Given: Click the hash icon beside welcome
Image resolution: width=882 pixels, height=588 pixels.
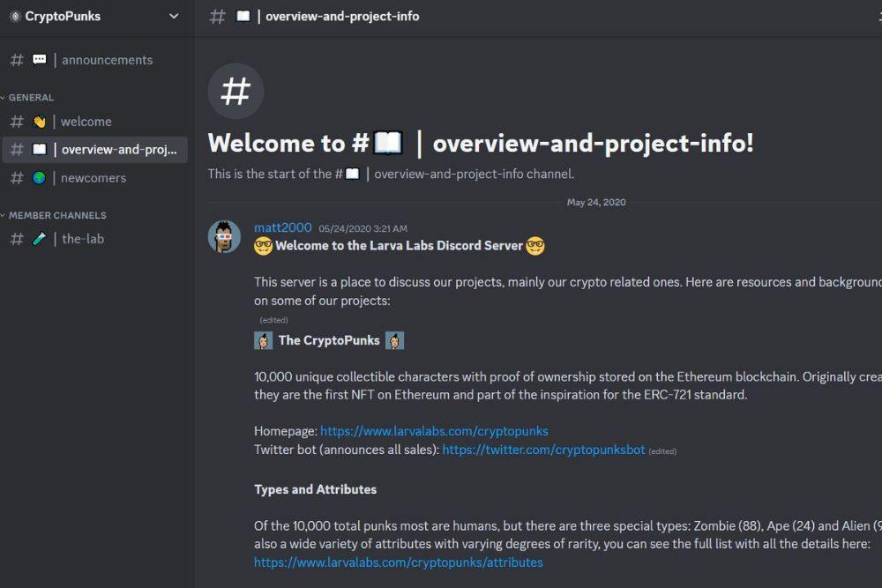Looking at the screenshot, I should [x=17, y=122].
